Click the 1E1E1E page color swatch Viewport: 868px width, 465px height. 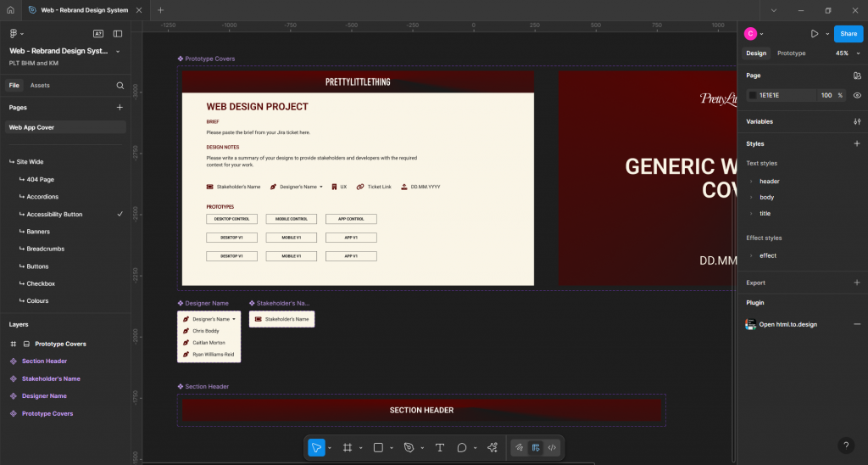[753, 95]
